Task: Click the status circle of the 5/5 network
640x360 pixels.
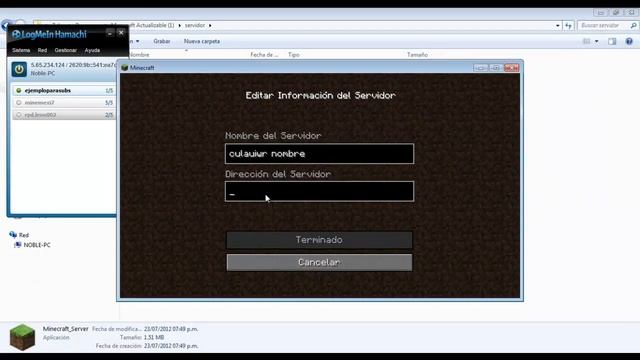Action: (x=18, y=102)
